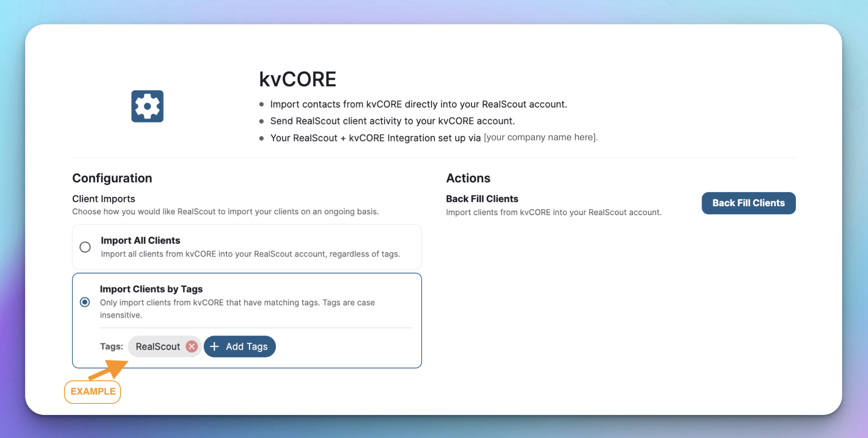The height and width of the screenshot is (438, 868).
Task: Click the plus icon in Add Tags
Action: point(214,346)
